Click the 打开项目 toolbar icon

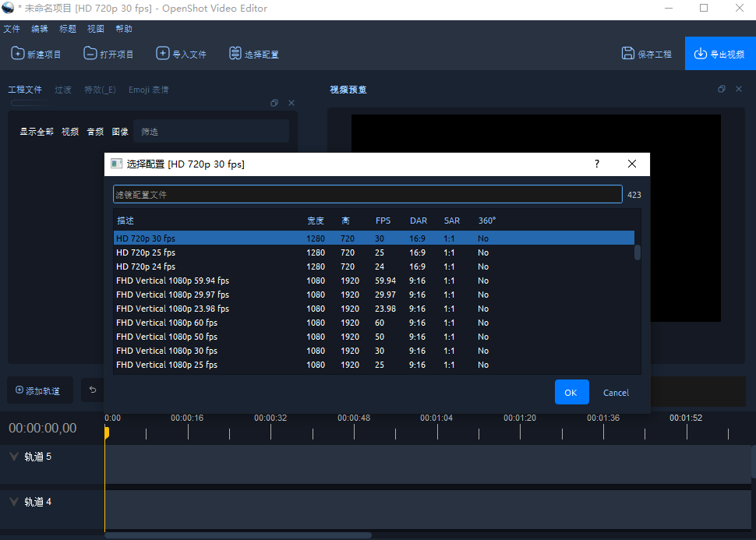click(90, 53)
